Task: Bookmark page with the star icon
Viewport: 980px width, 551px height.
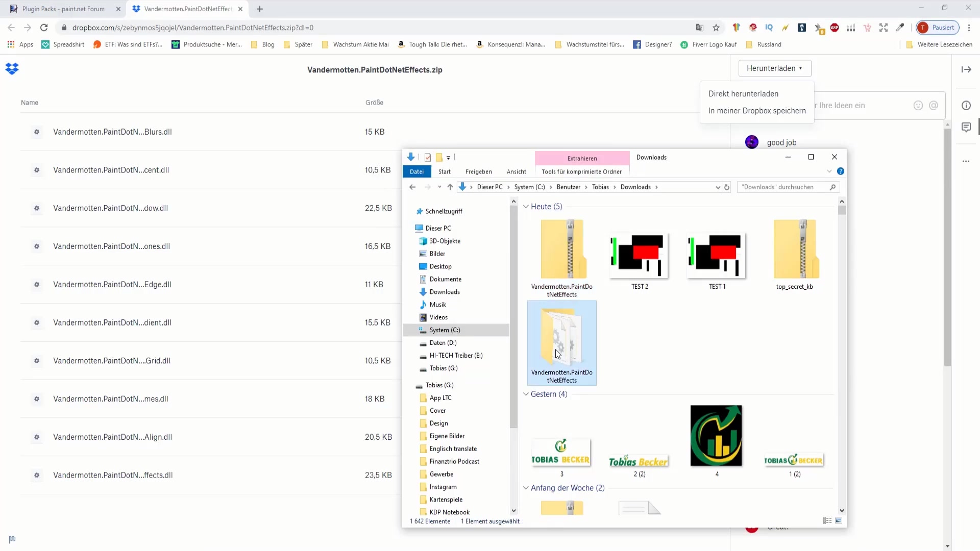Action: [716, 28]
